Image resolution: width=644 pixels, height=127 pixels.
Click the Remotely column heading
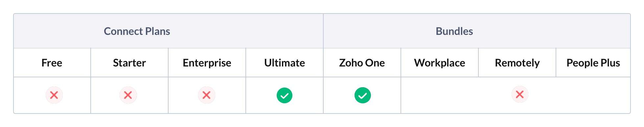[x=517, y=63]
